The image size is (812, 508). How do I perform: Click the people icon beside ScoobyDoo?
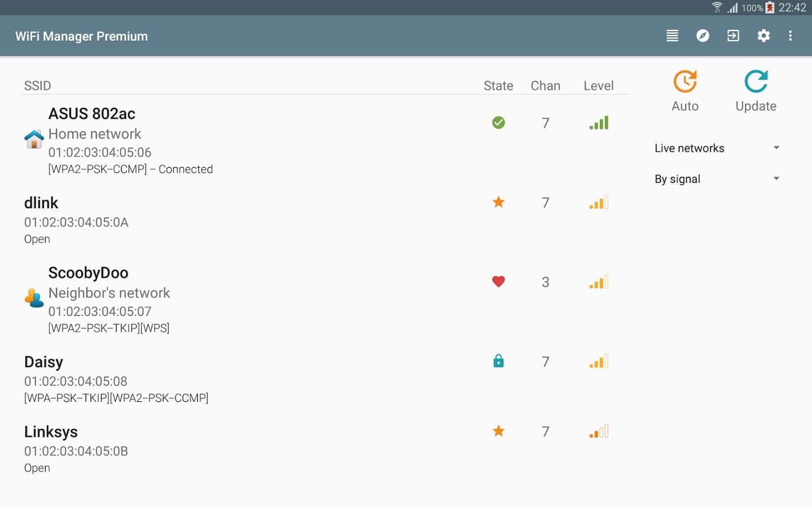pyautogui.click(x=34, y=298)
